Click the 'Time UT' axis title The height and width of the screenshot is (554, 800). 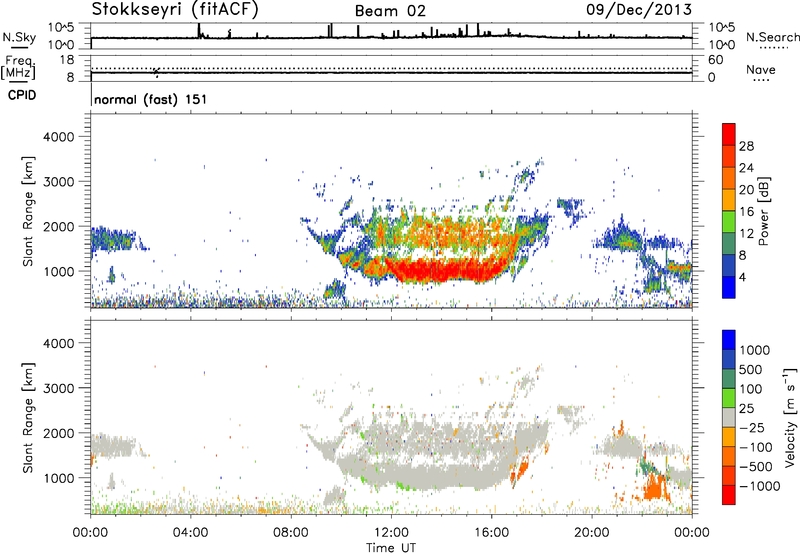391,547
